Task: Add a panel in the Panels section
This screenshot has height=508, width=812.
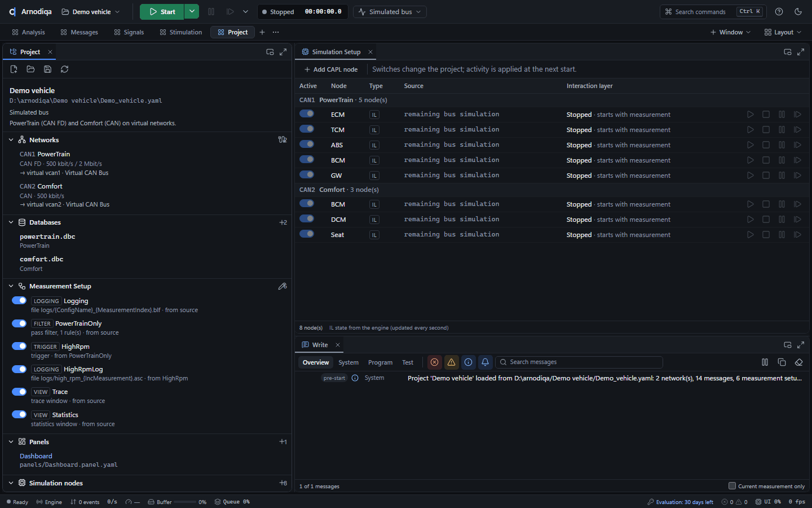Action: tap(283, 442)
